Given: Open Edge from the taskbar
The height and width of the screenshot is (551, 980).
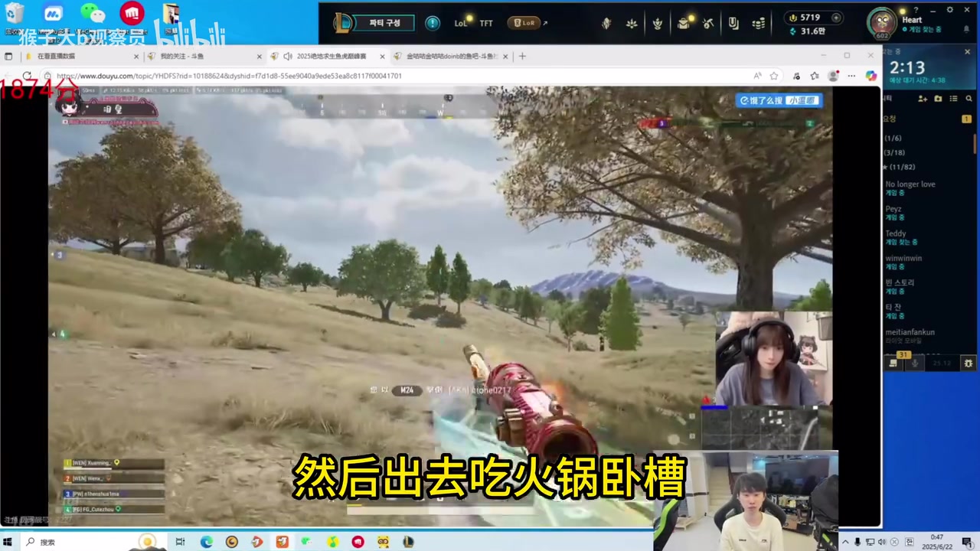Looking at the screenshot, I should click(207, 542).
